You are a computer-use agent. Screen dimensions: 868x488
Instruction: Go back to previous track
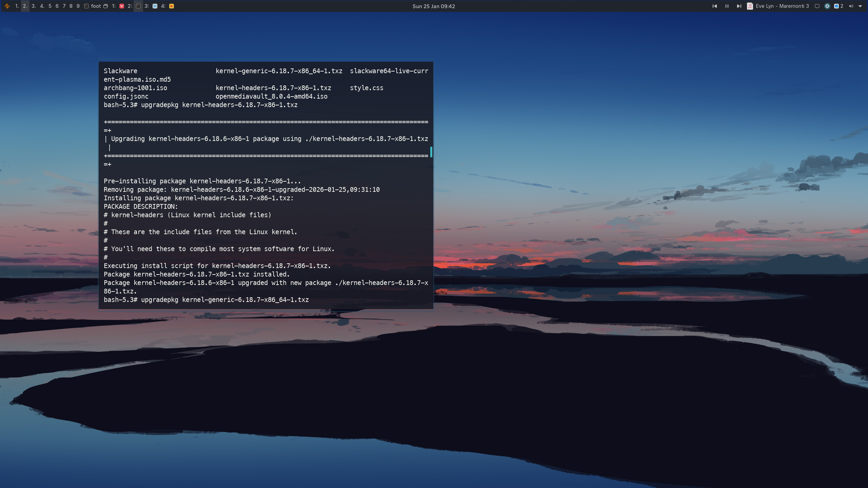point(715,6)
